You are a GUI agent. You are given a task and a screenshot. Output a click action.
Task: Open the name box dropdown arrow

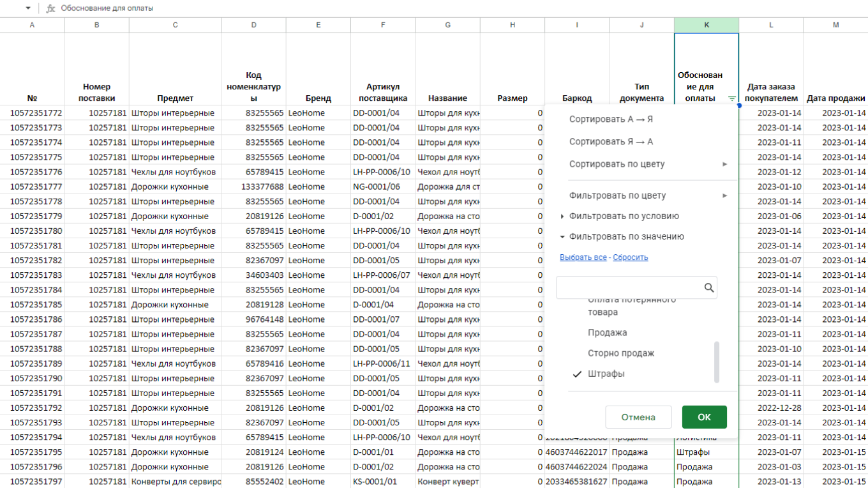coord(28,8)
